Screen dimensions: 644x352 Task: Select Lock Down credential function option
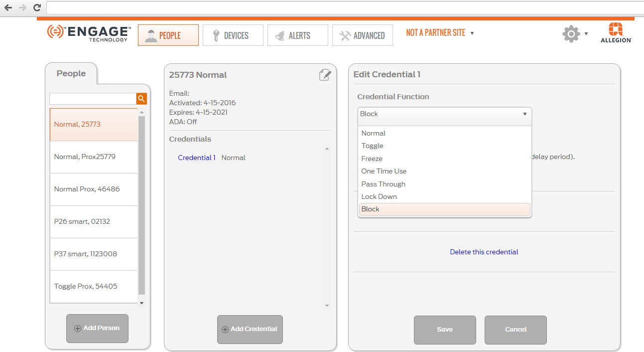tap(379, 196)
